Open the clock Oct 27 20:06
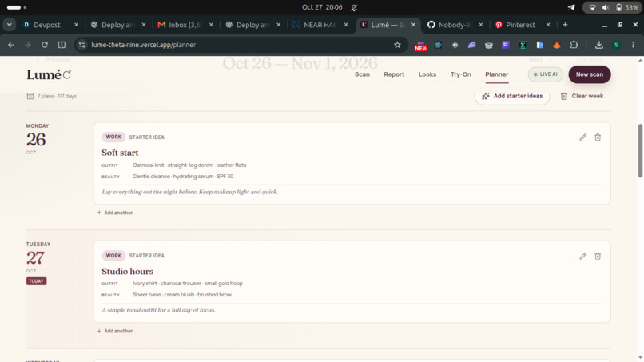The width and height of the screenshot is (644, 362). [x=322, y=7]
